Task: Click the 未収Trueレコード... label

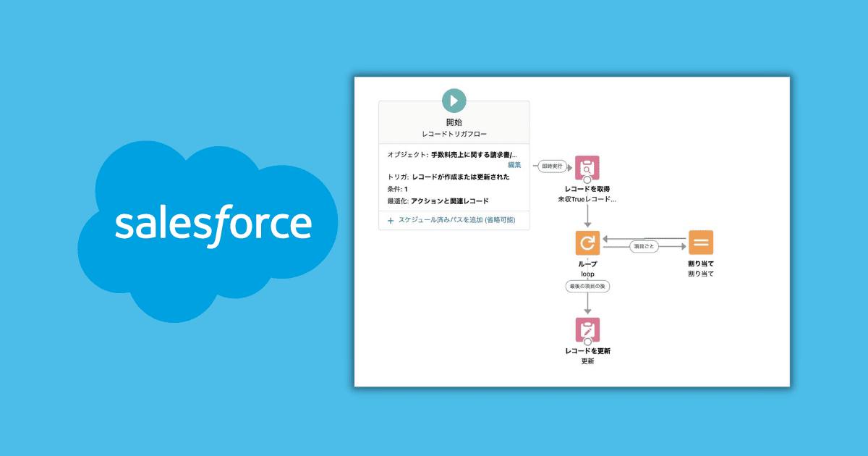Action: 587,199
